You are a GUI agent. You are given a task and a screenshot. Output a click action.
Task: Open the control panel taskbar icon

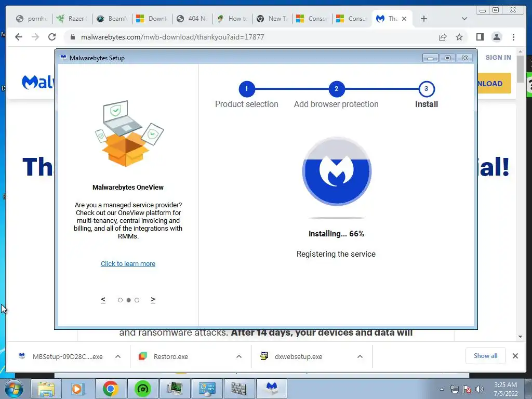[207, 389]
